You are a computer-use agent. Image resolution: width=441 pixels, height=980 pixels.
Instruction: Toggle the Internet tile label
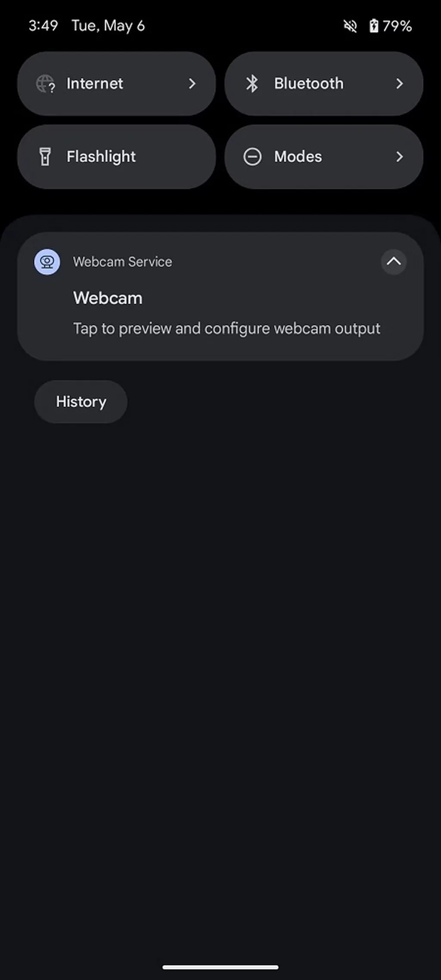(95, 84)
